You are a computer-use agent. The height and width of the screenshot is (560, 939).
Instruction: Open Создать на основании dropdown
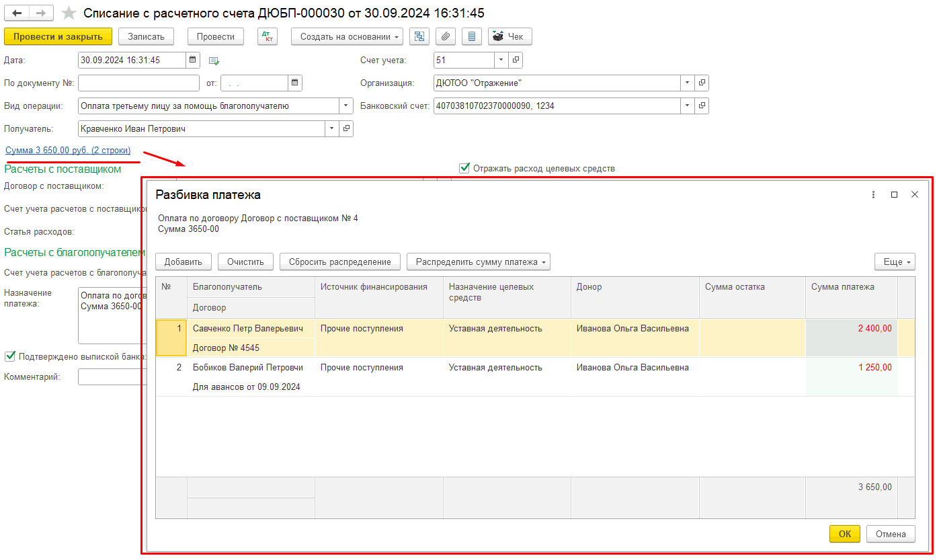[x=347, y=36]
